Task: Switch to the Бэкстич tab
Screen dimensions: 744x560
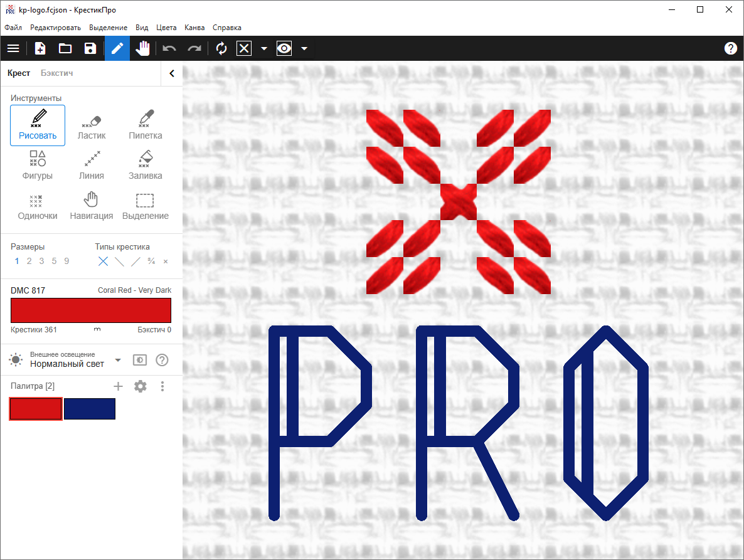Action: pyautogui.click(x=56, y=73)
